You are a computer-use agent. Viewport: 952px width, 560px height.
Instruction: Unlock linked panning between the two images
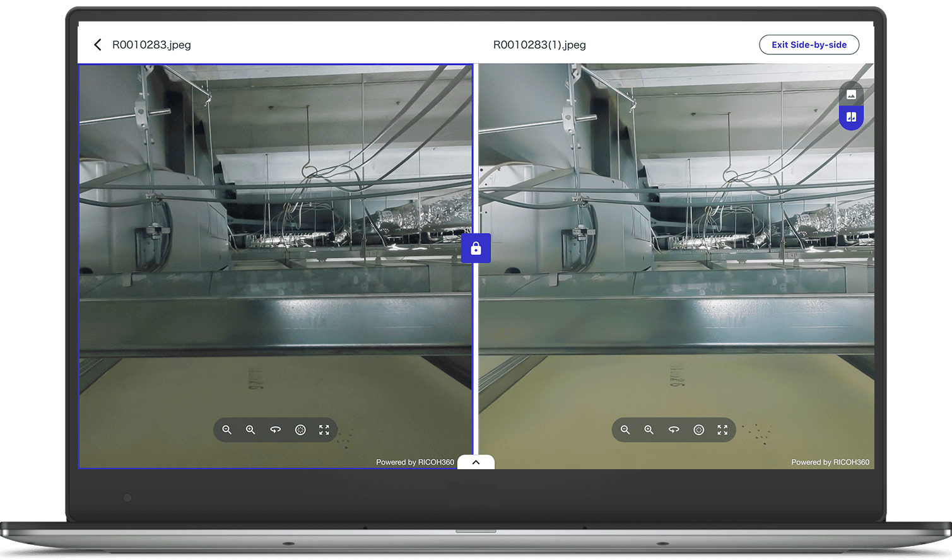click(x=476, y=248)
